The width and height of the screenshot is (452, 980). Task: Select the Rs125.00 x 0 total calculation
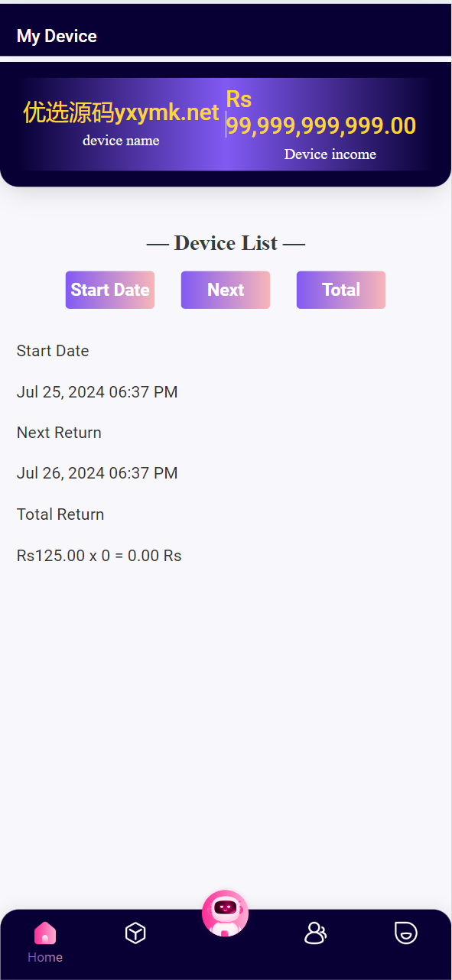pos(99,556)
